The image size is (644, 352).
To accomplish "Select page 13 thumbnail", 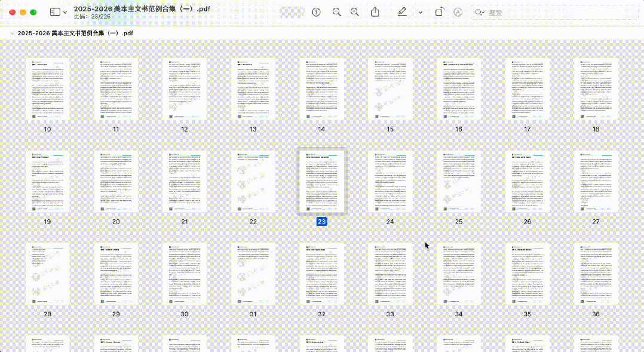I will (x=253, y=89).
